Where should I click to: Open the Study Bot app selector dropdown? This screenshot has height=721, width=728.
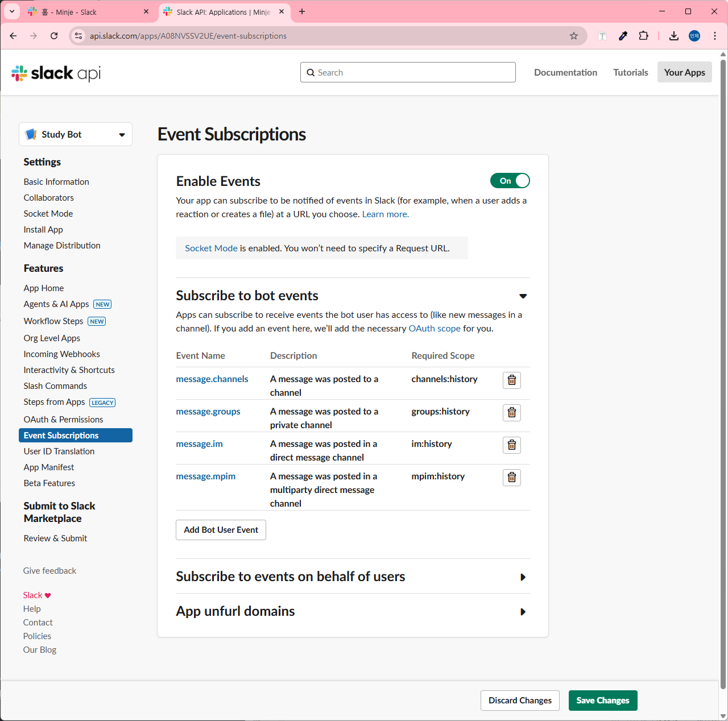[76, 134]
